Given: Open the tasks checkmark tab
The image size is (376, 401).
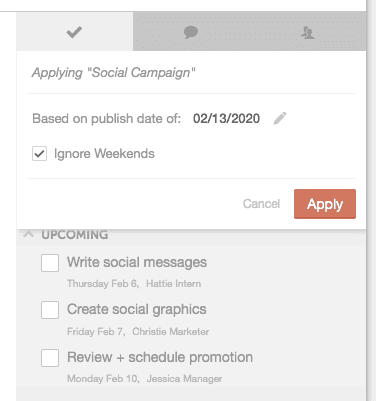Looking at the screenshot, I should 74,32.
